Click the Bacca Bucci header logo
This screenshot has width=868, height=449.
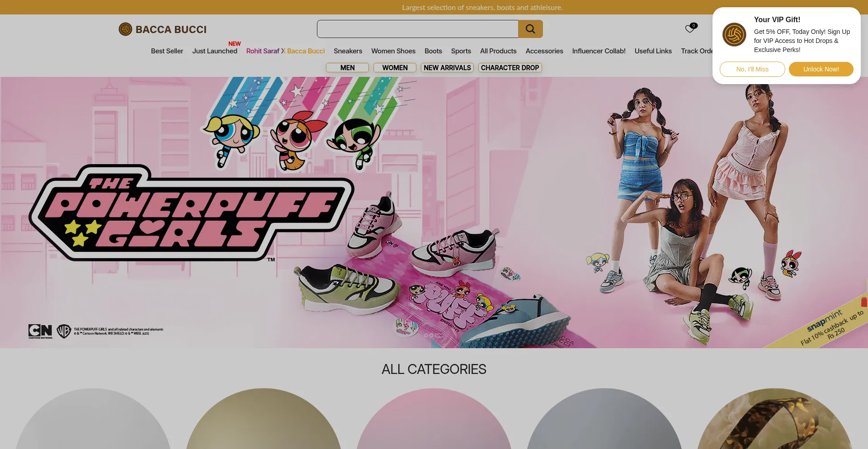point(163,29)
